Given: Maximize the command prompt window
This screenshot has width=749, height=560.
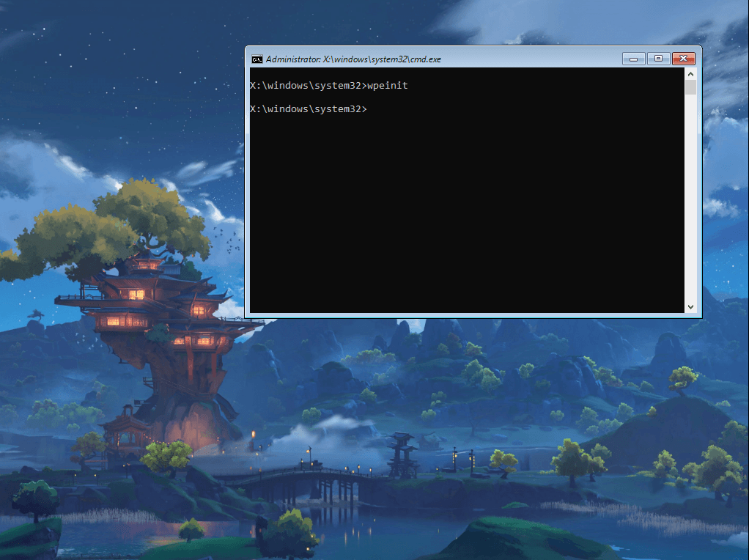Looking at the screenshot, I should point(658,59).
